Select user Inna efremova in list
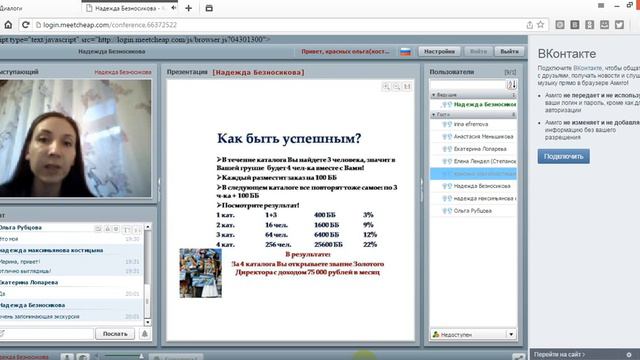Viewport: 640px width, 360px height. pyautogui.click(x=473, y=124)
